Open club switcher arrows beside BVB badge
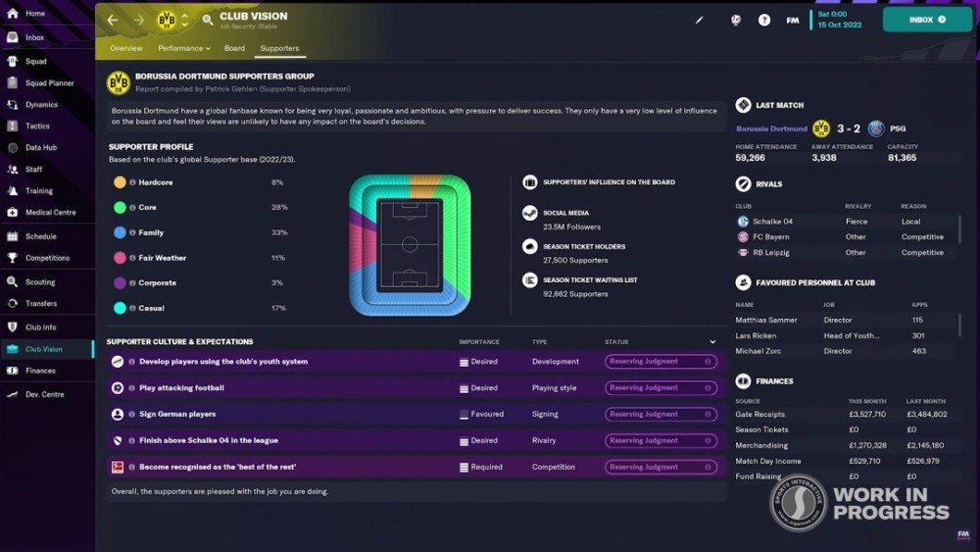This screenshot has width=980, height=552. [184, 20]
